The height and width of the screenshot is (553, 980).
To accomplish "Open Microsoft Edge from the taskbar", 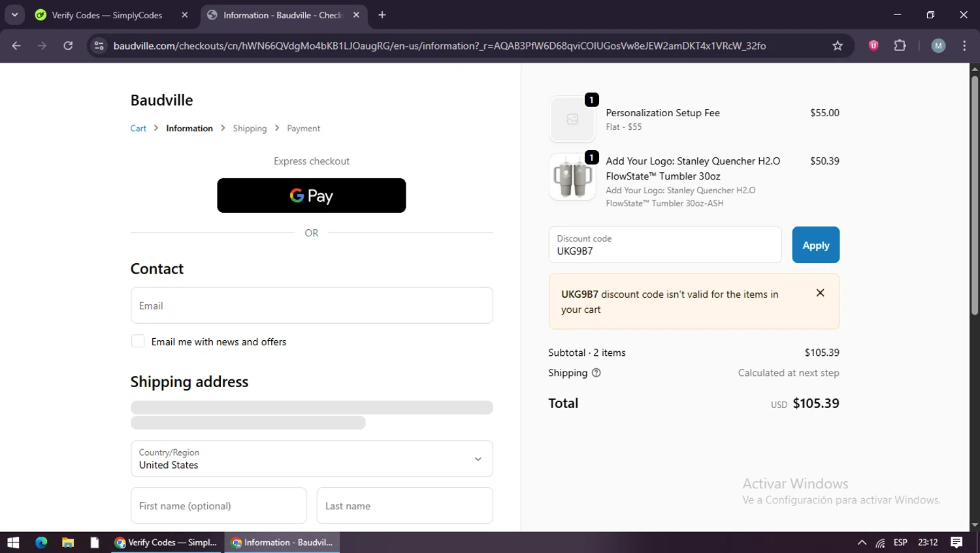I will pos(41,543).
